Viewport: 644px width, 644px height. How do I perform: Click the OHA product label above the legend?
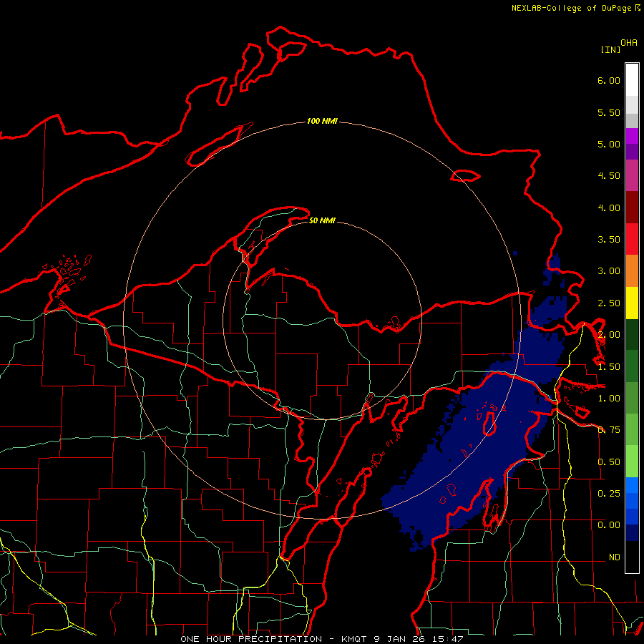point(629,43)
